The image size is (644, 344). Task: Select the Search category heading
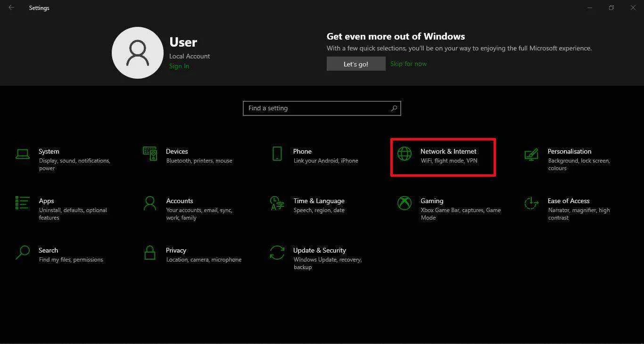[48, 250]
